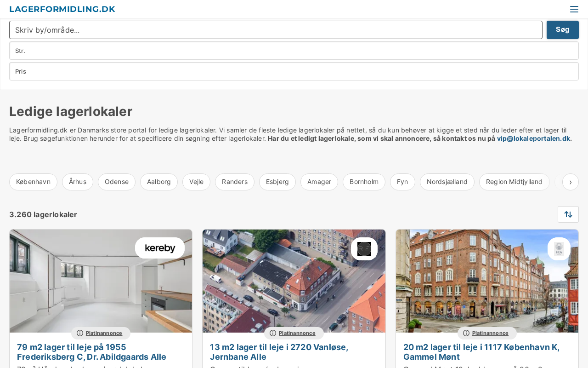Select the Amager area chip
Image resolution: width=588 pixels, height=368 pixels.
point(319,182)
